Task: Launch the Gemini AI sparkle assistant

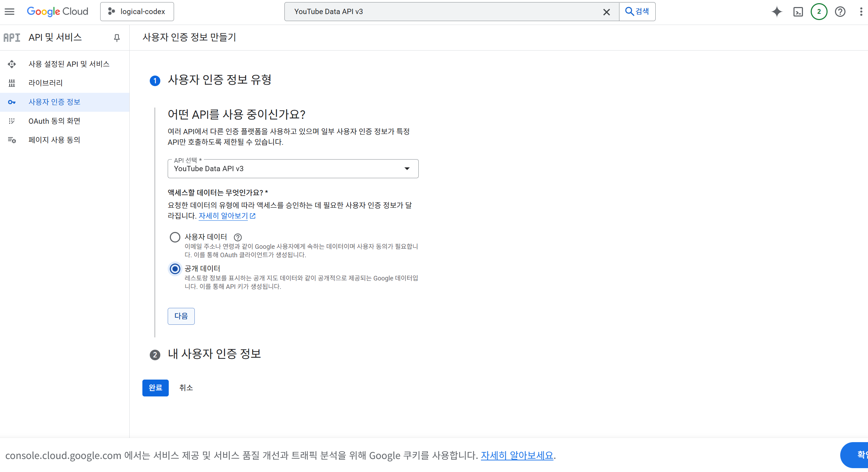Action: tap(777, 12)
